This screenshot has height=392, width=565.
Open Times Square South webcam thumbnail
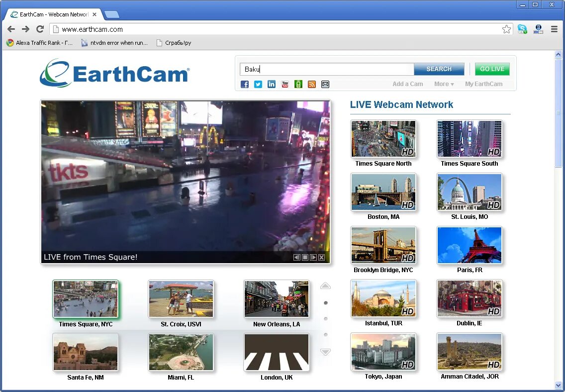click(x=469, y=139)
